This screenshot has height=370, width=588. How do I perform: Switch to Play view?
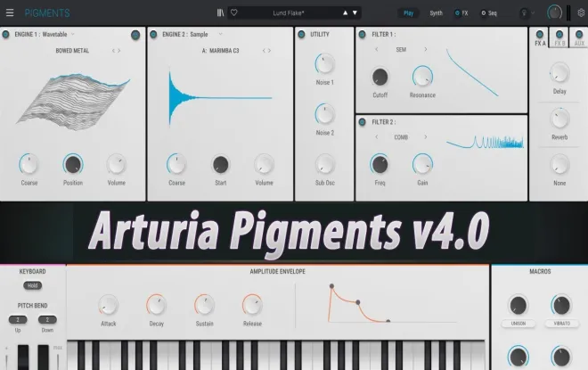click(408, 13)
